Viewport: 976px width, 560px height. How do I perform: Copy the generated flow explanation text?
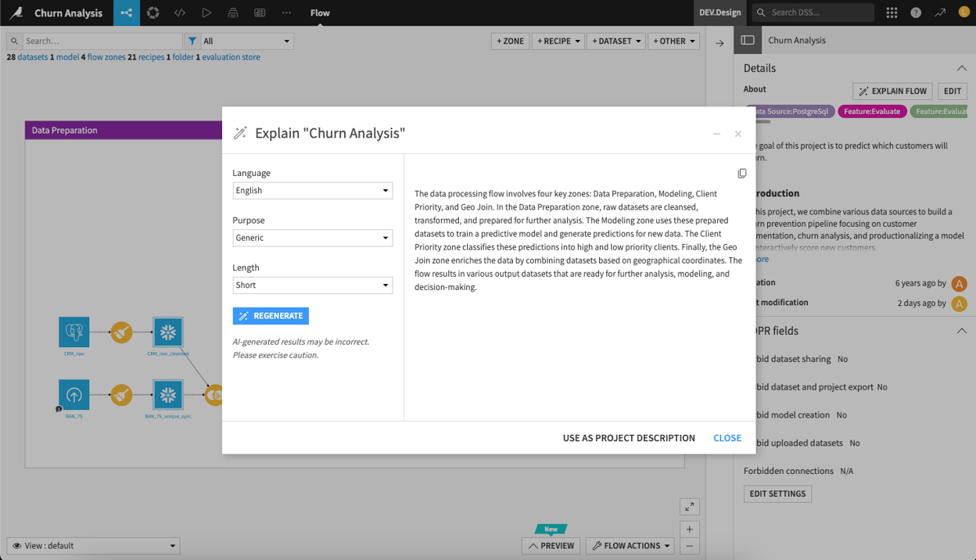point(741,173)
